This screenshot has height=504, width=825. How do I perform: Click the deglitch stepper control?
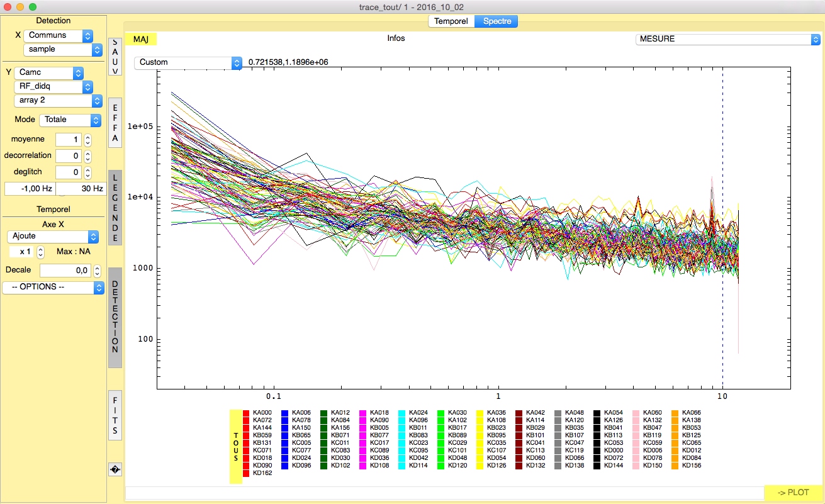point(88,172)
